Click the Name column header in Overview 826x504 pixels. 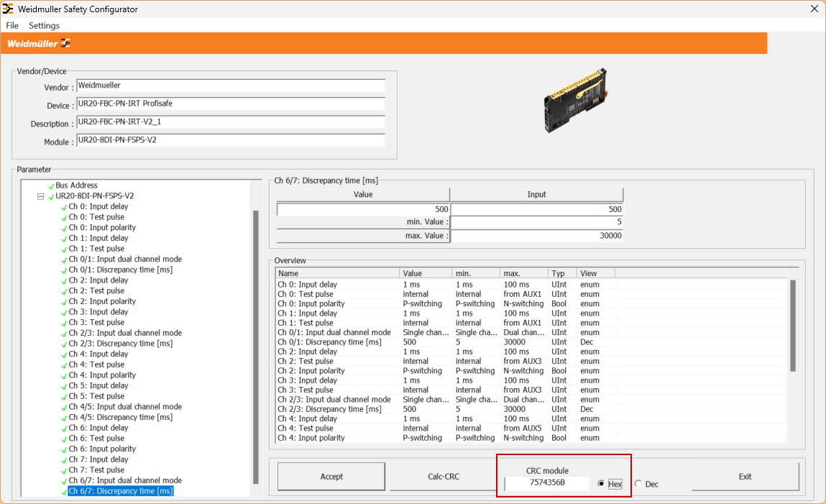(x=338, y=273)
